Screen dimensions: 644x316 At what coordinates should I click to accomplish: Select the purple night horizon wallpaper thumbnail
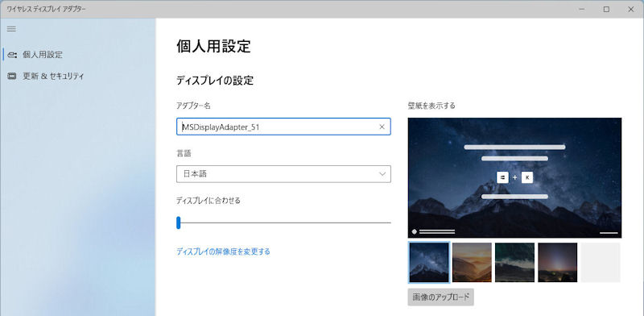[x=557, y=262]
